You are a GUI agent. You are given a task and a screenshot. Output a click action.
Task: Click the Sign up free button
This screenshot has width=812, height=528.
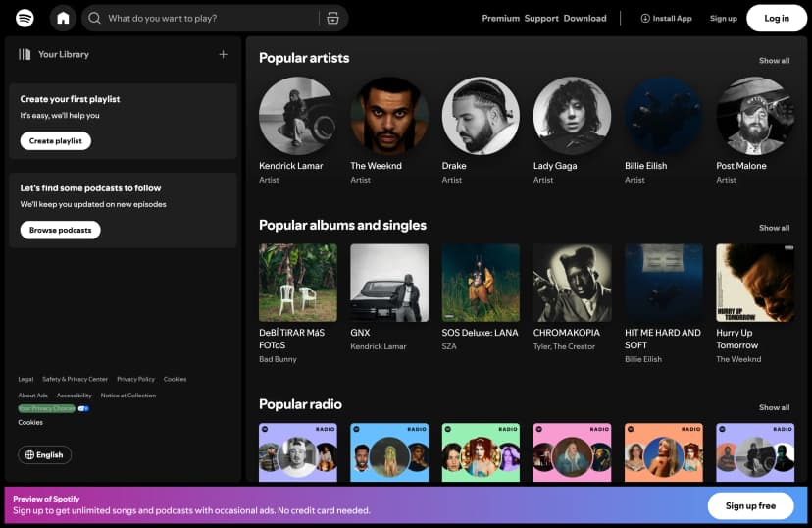pos(750,505)
